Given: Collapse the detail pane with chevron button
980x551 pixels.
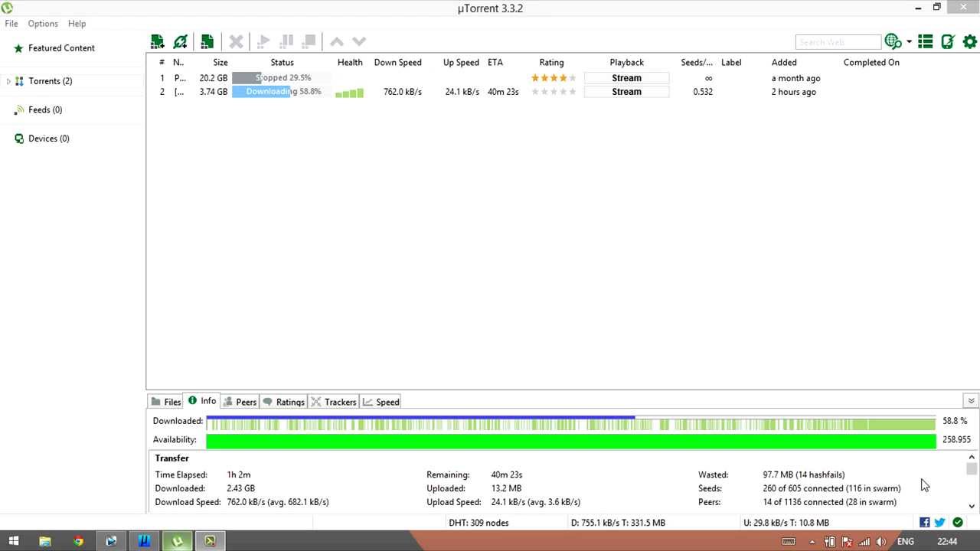Looking at the screenshot, I should pyautogui.click(x=971, y=401).
